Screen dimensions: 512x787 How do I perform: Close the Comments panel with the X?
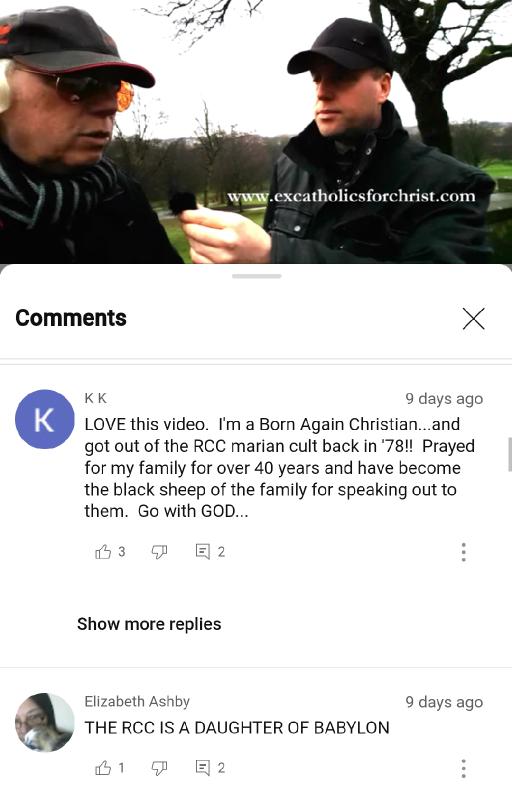tap(473, 319)
